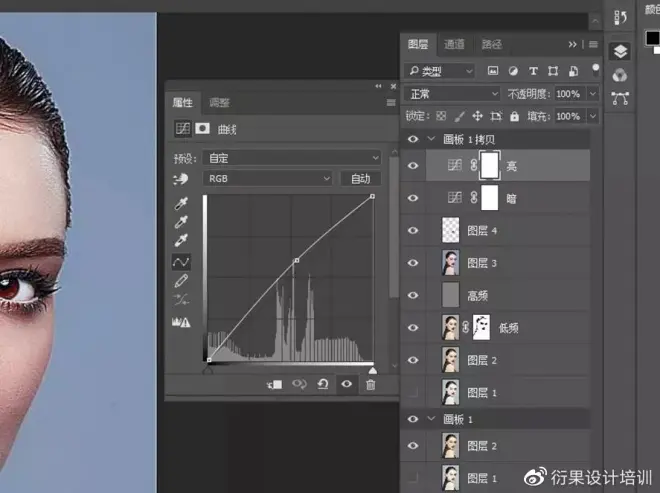Viewport: 660px width, 493px height.
Task: Open the 预设 preset dropdown
Action: tap(292, 158)
